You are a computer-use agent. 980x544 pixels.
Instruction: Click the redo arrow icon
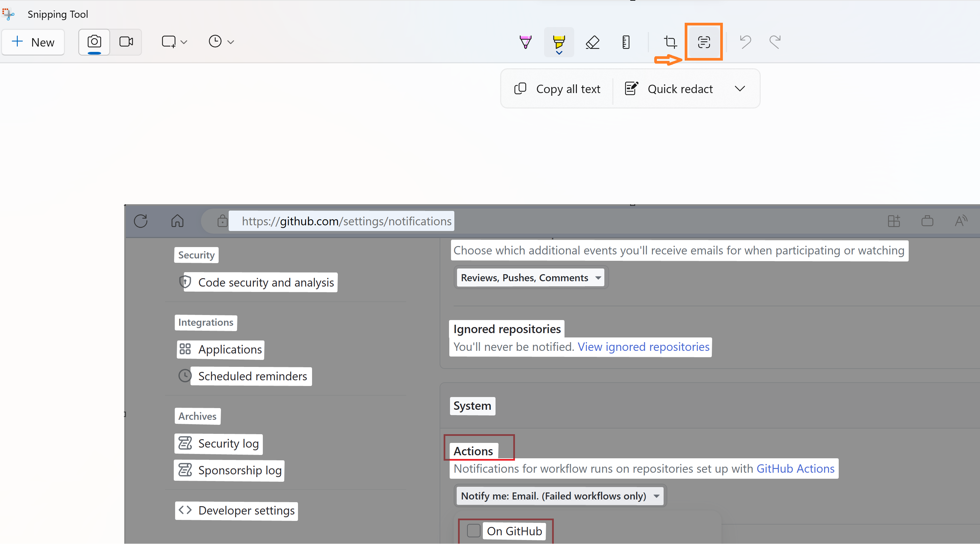[x=775, y=42]
